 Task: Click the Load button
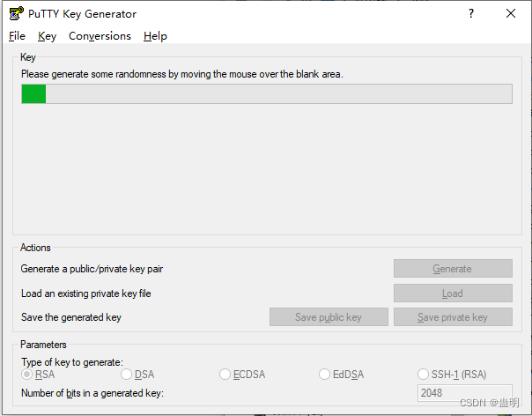453,293
